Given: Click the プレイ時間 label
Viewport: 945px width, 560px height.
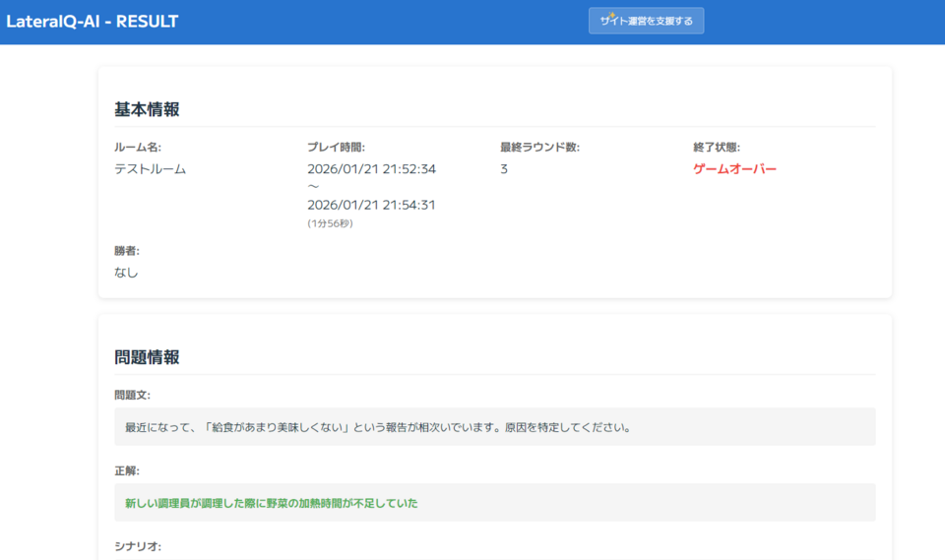Looking at the screenshot, I should (x=336, y=148).
